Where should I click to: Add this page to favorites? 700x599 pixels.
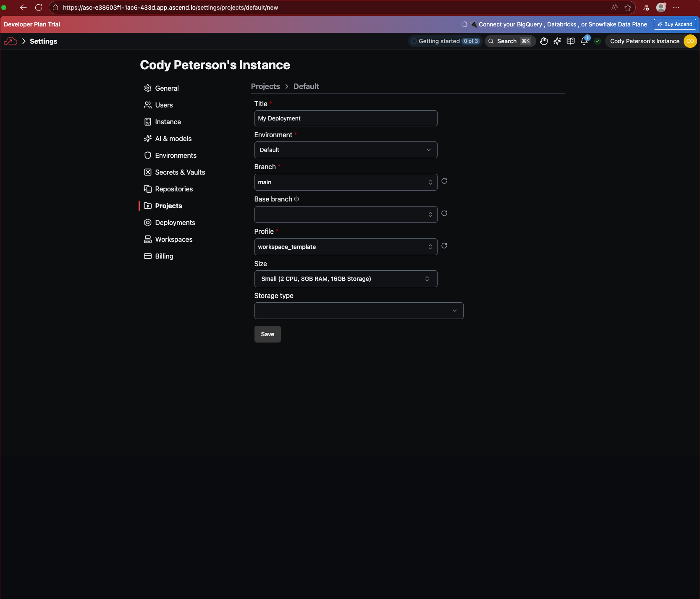628,8
